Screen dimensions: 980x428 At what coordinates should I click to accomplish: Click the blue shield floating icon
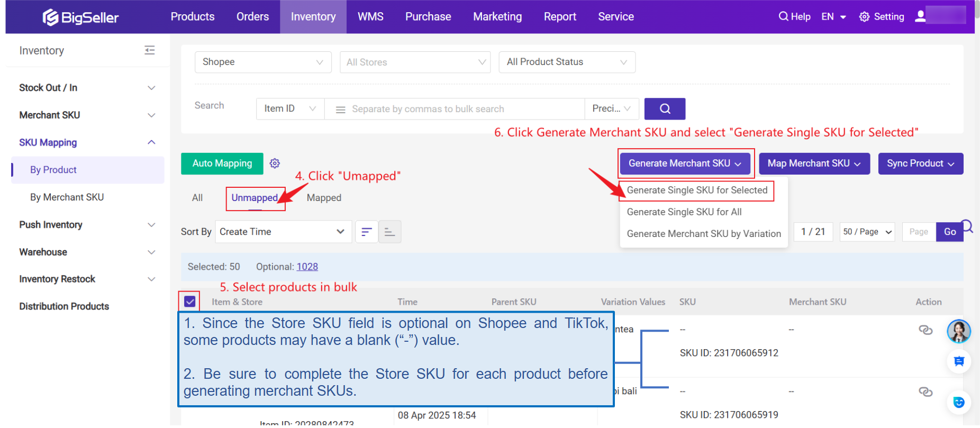tap(959, 403)
